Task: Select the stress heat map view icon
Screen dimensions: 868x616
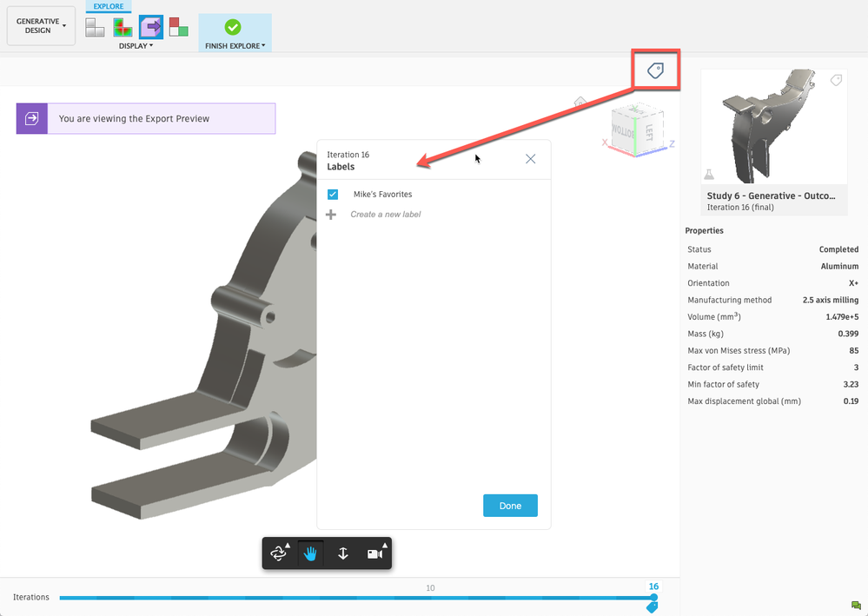Action: 123,28
